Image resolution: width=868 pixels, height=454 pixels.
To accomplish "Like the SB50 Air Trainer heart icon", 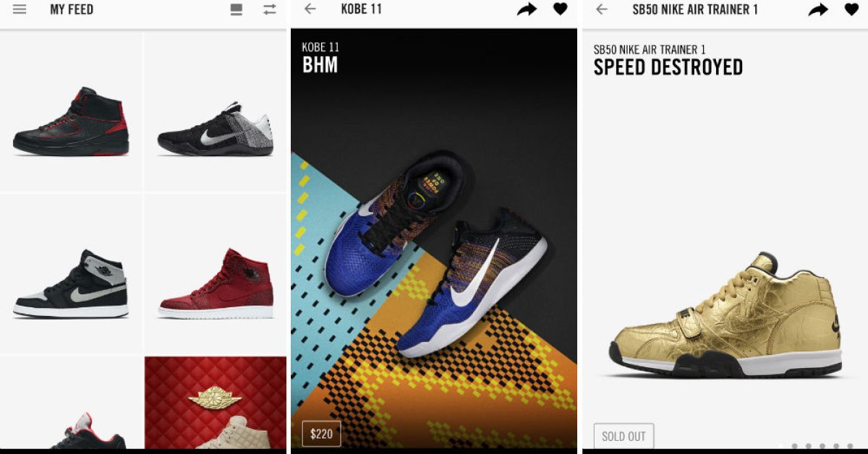I will (x=852, y=9).
